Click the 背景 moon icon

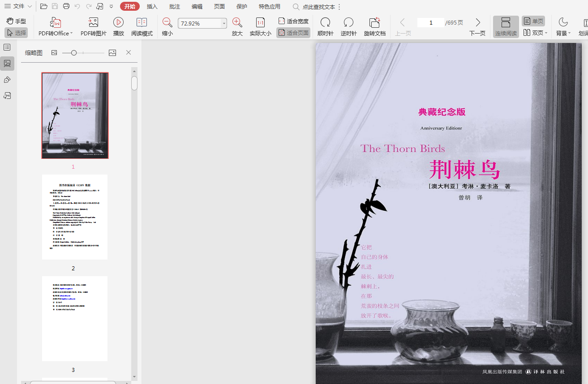click(563, 22)
